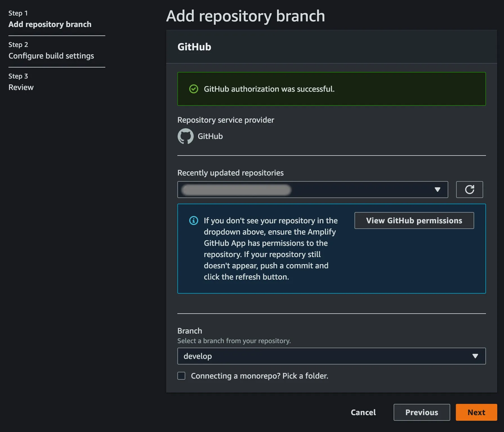Click the GitHub octocat logo
The image size is (504, 432).
[x=186, y=136]
